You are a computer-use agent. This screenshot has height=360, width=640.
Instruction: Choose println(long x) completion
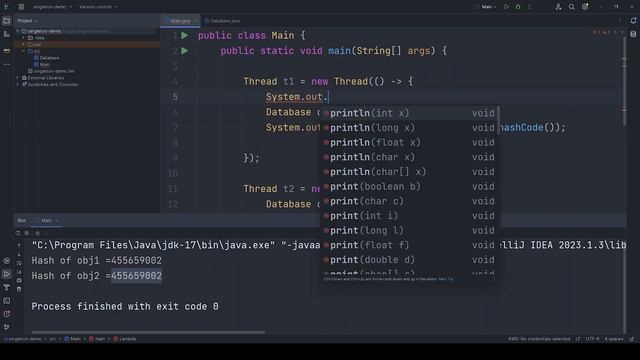coord(409,128)
